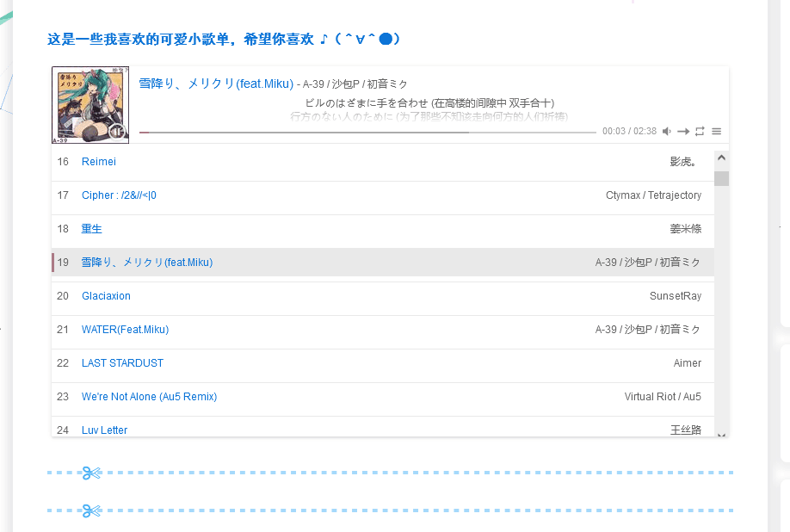Click the playback time 00:03 / 02:38
Image resolution: width=790 pixels, height=532 pixels.
[629, 132]
